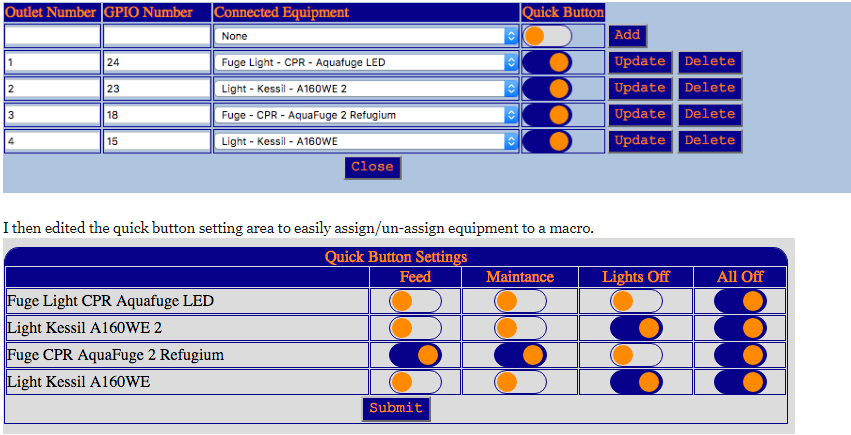The image size is (851, 435).
Task: Open Fuge Light - CPR - Aquafuge LED dropdown
Action: click(x=366, y=62)
